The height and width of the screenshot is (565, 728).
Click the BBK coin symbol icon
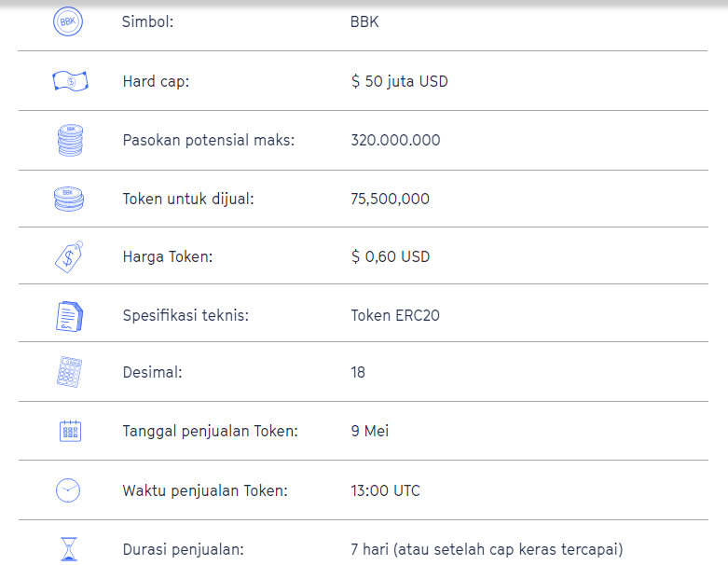click(68, 21)
